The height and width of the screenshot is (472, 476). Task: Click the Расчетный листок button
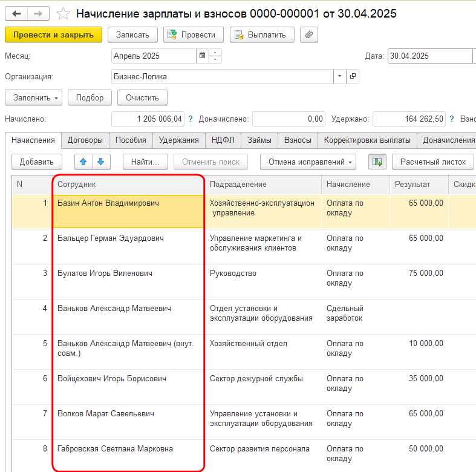[x=433, y=162]
